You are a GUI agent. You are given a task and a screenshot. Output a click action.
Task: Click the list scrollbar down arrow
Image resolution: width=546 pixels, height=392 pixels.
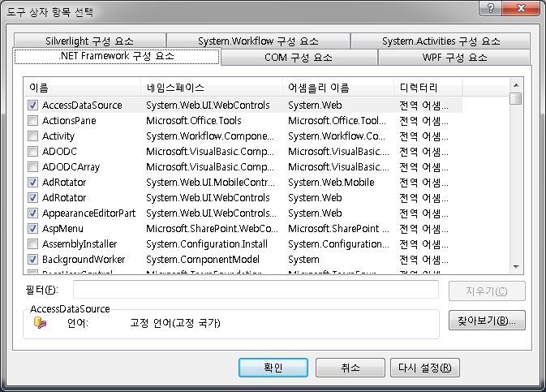pyautogui.click(x=516, y=267)
